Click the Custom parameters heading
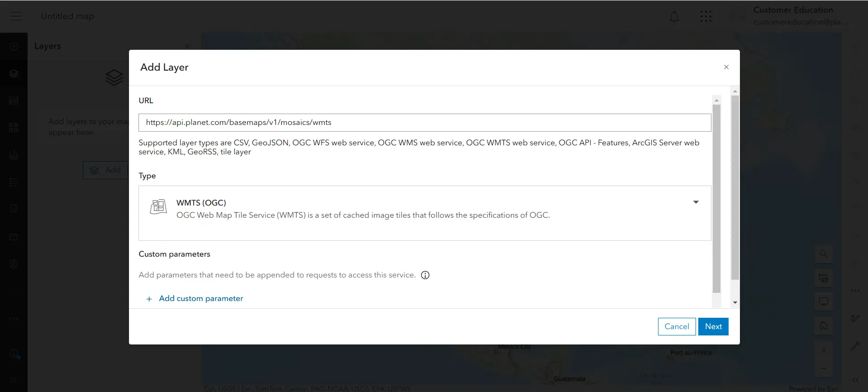Image resolution: width=868 pixels, height=392 pixels. pos(174,254)
